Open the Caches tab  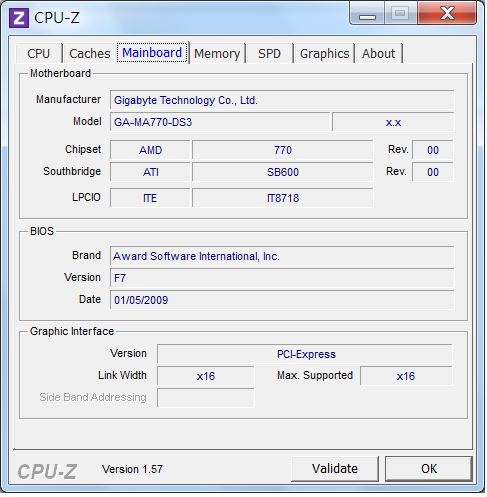[x=90, y=53]
